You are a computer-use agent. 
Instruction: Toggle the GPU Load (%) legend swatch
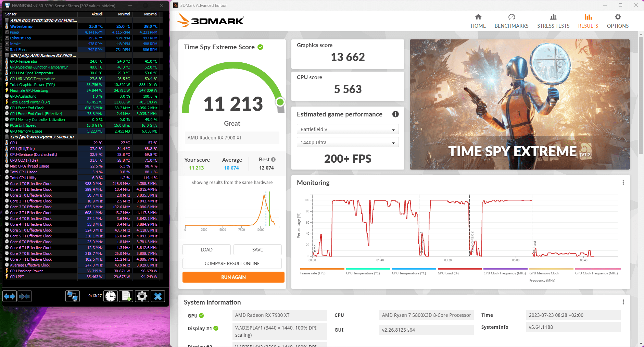point(459,269)
